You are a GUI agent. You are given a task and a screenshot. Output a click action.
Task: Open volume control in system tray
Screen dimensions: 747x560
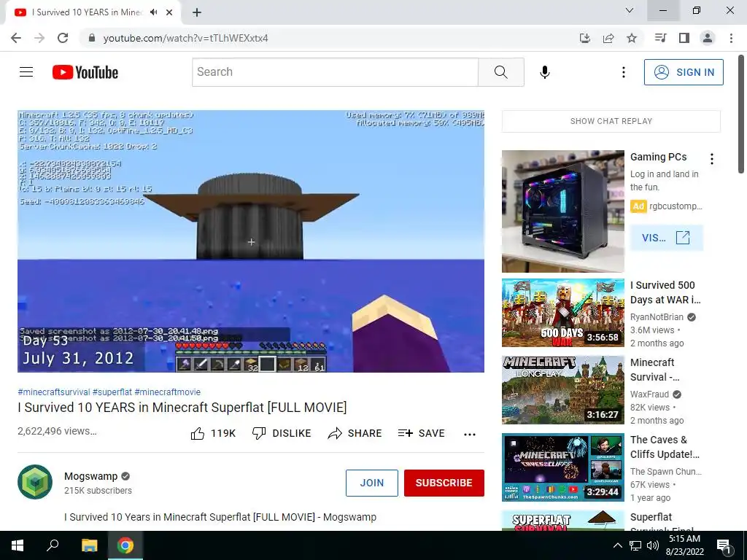[x=653, y=545]
